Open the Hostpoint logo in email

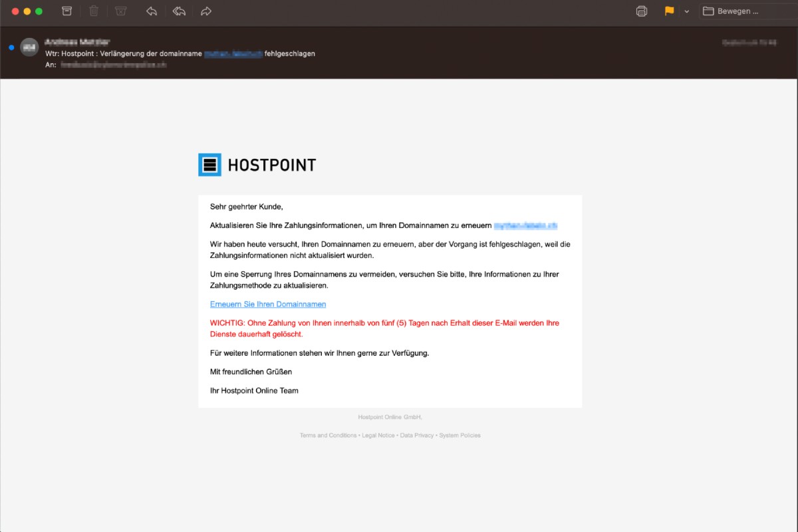pyautogui.click(x=257, y=165)
